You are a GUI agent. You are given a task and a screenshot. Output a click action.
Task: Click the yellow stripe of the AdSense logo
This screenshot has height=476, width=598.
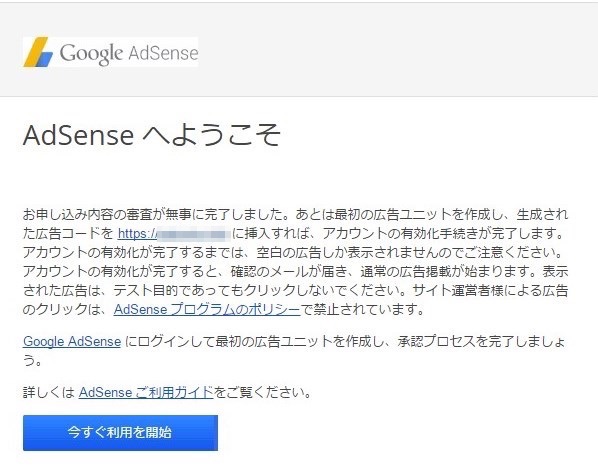click(x=35, y=51)
